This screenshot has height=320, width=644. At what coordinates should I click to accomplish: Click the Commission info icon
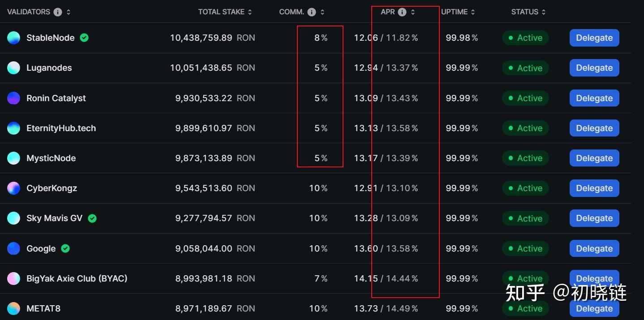click(x=312, y=12)
